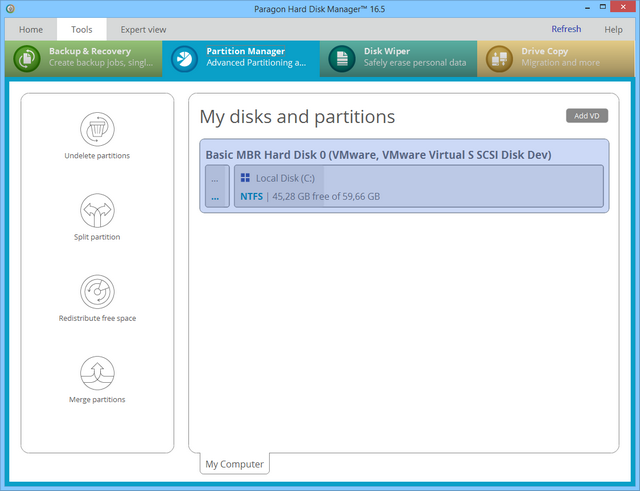Click the Backup & Recovery icon
Image resolution: width=640 pixels, height=491 pixels.
(26, 58)
